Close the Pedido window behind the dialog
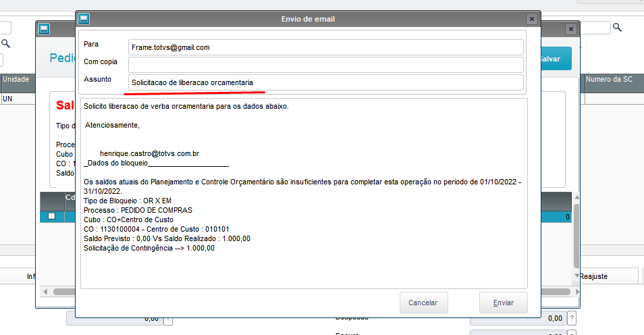This screenshot has width=644, height=335. (571, 29)
